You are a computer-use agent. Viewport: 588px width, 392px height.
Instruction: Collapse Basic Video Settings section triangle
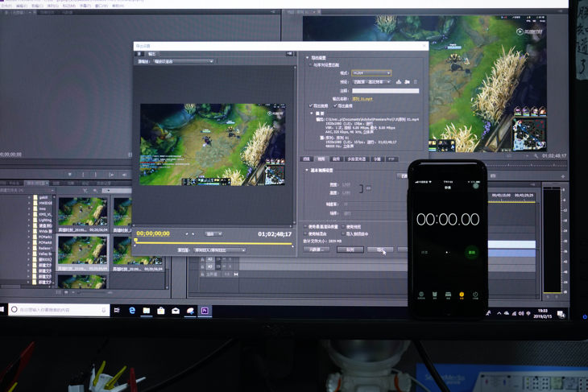pyautogui.click(x=306, y=170)
